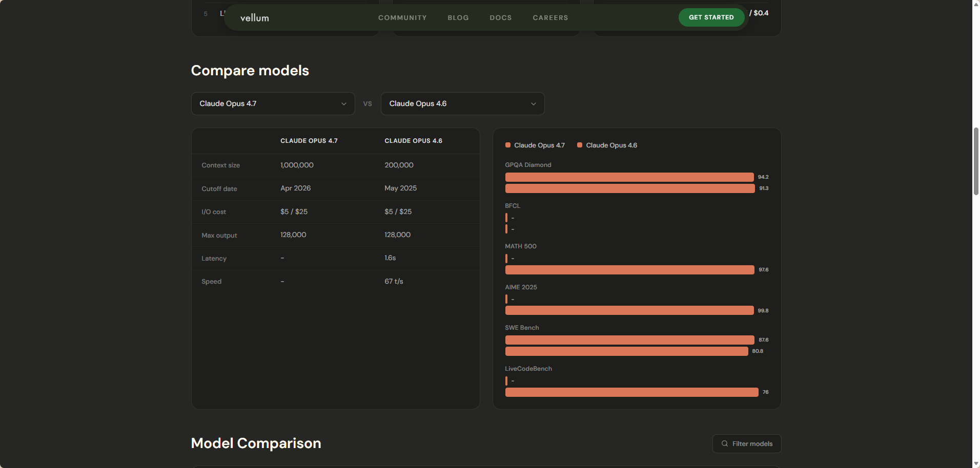980x468 pixels.
Task: Open the Careers menu item
Action: [550, 17]
